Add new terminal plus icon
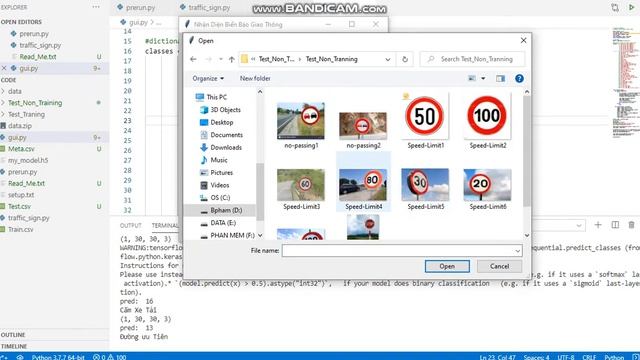 [598, 225]
